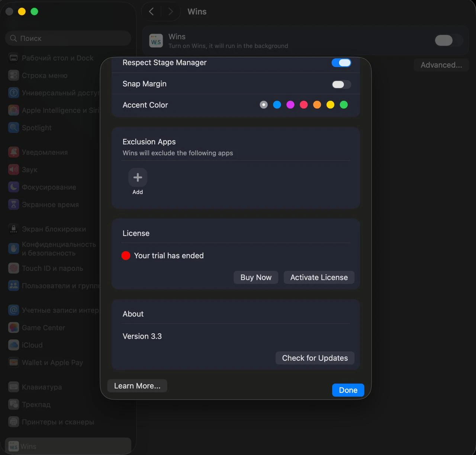This screenshot has width=476, height=455.
Task: Pick the green accent color
Action: coord(344,105)
